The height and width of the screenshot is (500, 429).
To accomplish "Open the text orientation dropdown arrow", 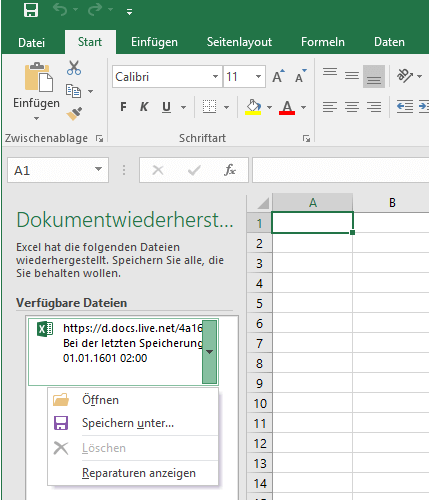I will click(x=419, y=76).
